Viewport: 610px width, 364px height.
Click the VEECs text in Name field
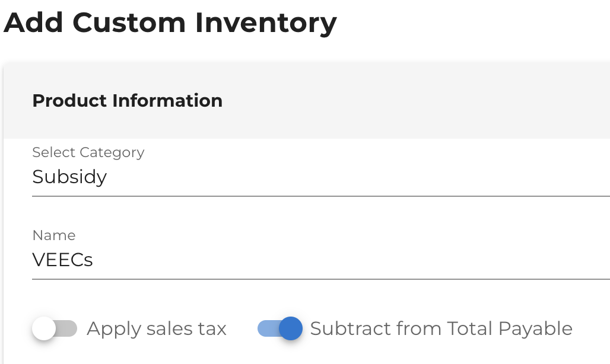click(62, 260)
